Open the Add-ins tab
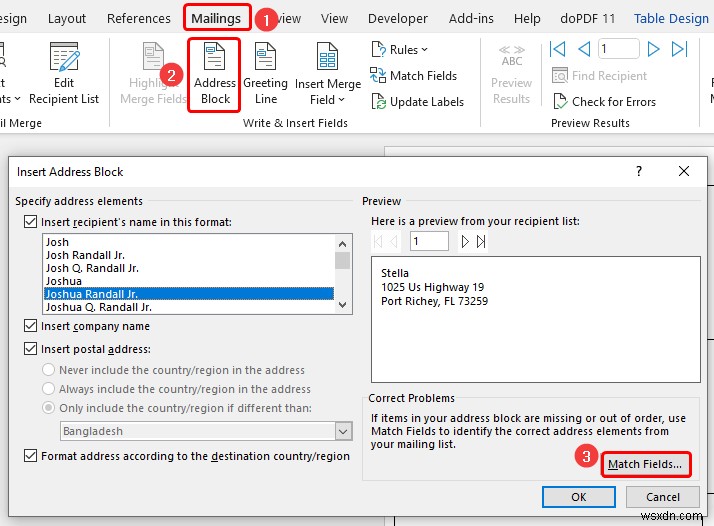Image resolution: width=714 pixels, height=526 pixels. pyautogui.click(x=471, y=18)
